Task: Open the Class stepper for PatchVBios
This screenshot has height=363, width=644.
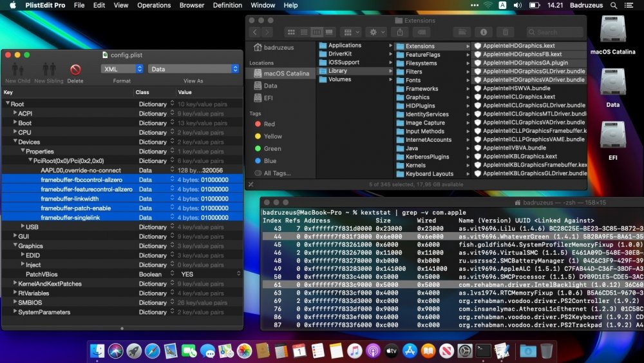Action: click(x=172, y=274)
